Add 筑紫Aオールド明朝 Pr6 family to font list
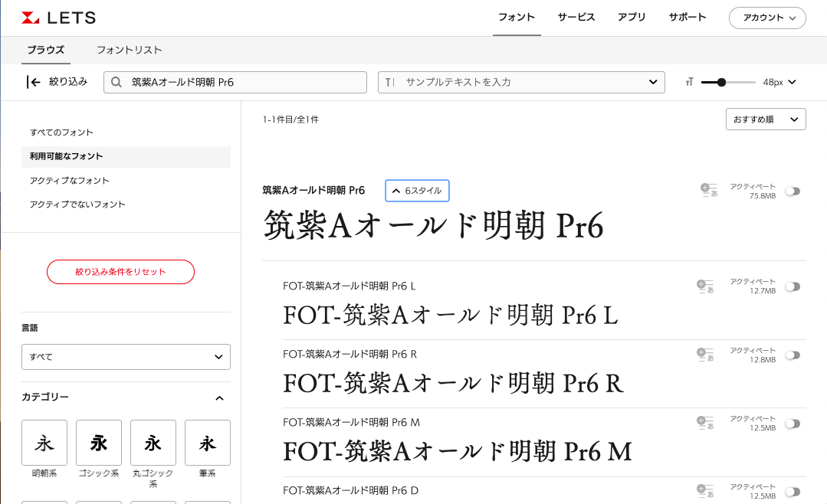The image size is (827, 504). coord(708,190)
